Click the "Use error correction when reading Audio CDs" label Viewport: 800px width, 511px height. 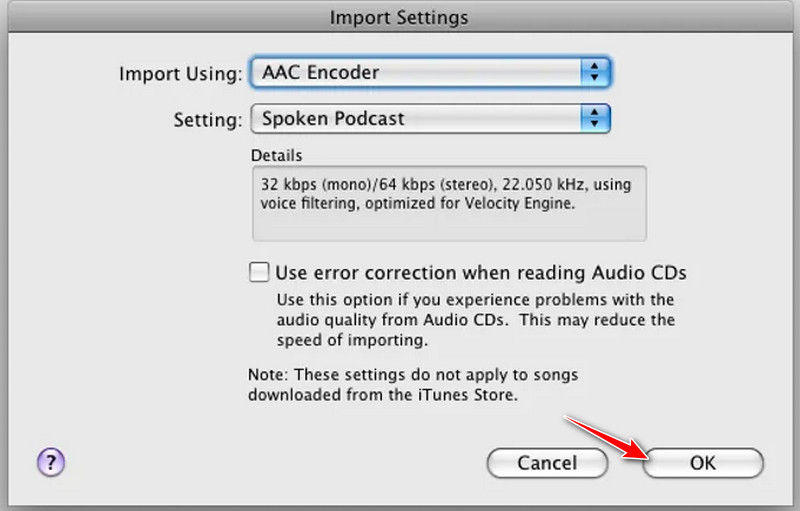coord(480,272)
